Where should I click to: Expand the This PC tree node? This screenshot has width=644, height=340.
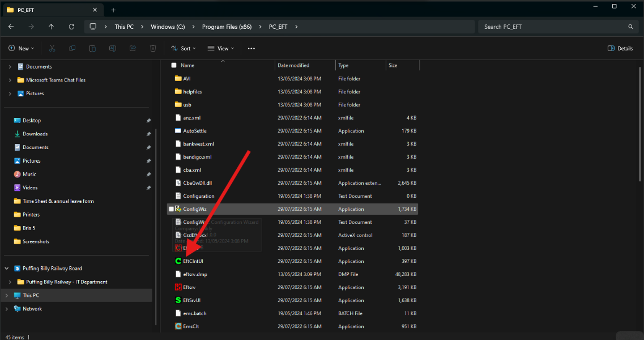tap(7, 295)
